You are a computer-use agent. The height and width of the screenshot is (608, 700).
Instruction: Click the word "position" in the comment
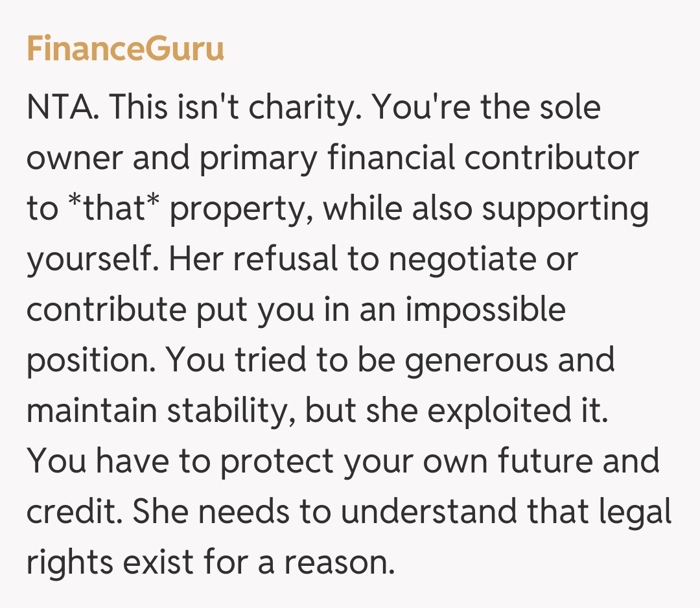[x=86, y=361]
